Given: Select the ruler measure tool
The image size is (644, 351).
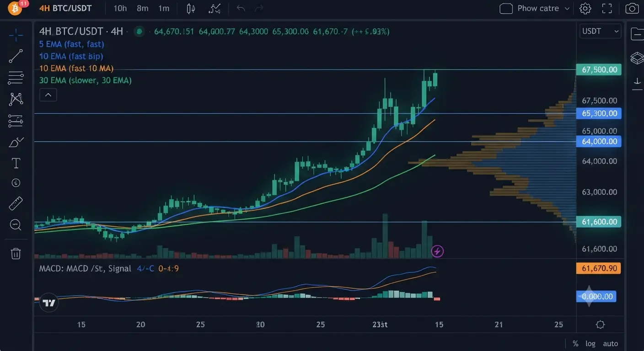Looking at the screenshot, I should [16, 203].
